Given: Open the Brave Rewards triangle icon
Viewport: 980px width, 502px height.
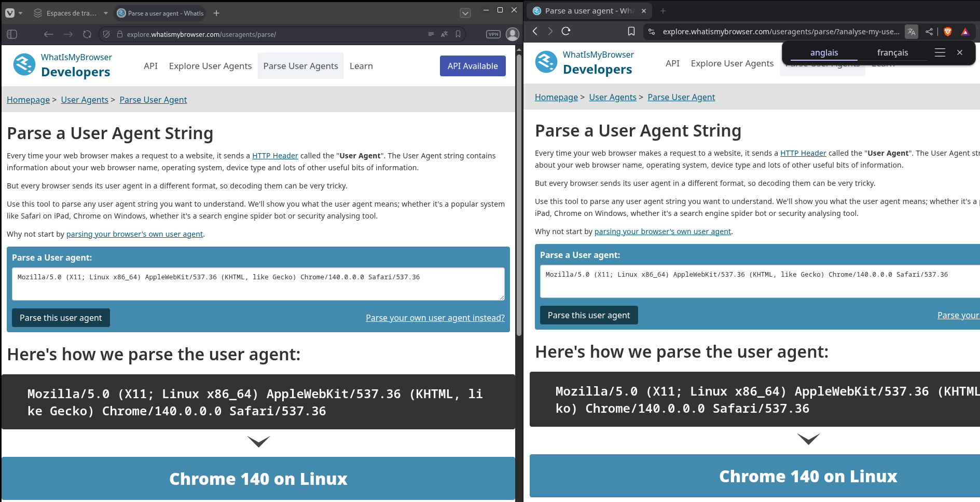Looking at the screenshot, I should [965, 32].
